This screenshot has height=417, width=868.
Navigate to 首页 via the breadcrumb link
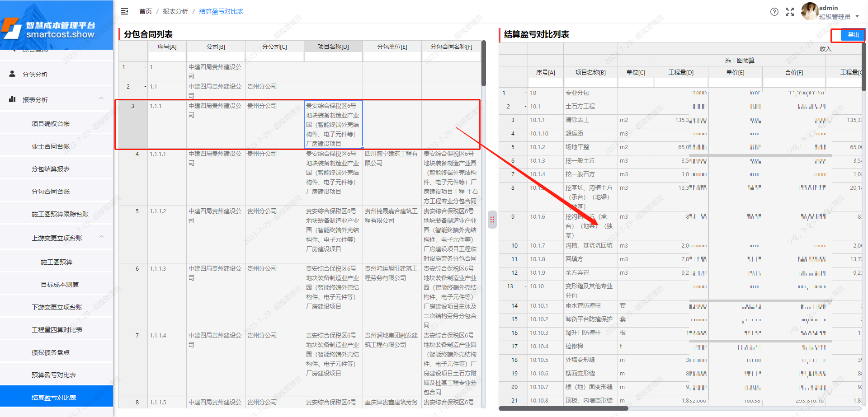[x=145, y=11]
